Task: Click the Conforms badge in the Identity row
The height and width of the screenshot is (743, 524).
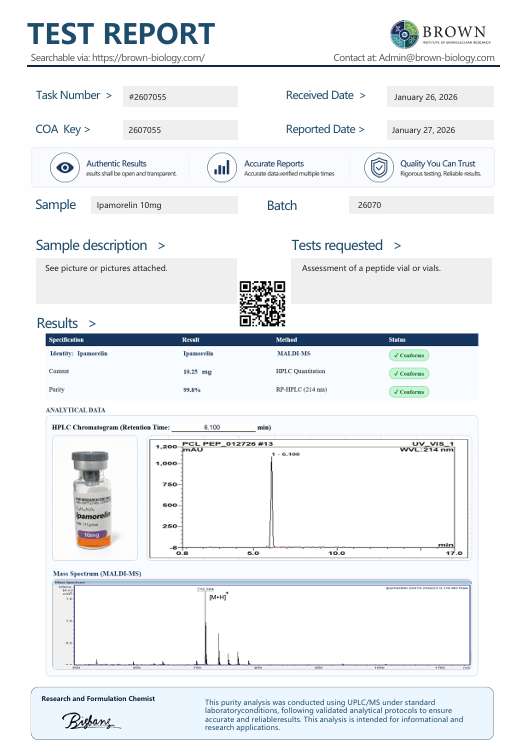Action: [x=409, y=355]
